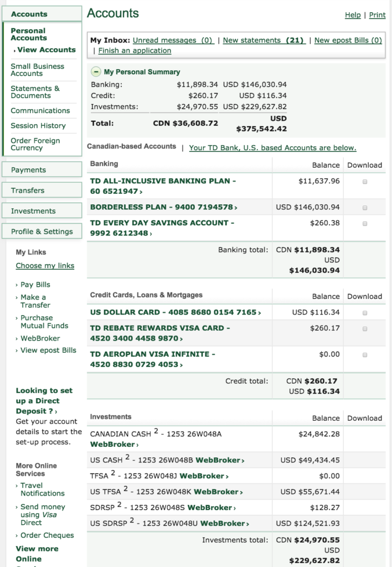Open Travel Notifications service
The width and height of the screenshot is (392, 567).
(42, 489)
